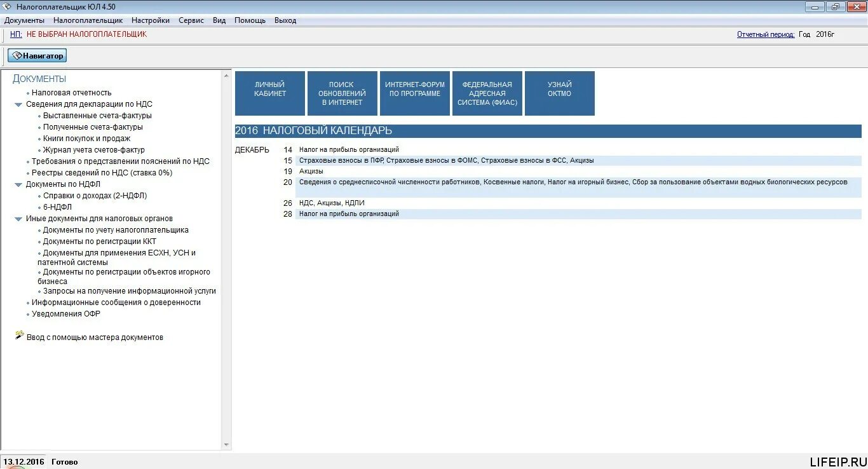Click the 13.12.2016 date in status bar
The height and width of the screenshot is (469, 868).
(x=24, y=462)
